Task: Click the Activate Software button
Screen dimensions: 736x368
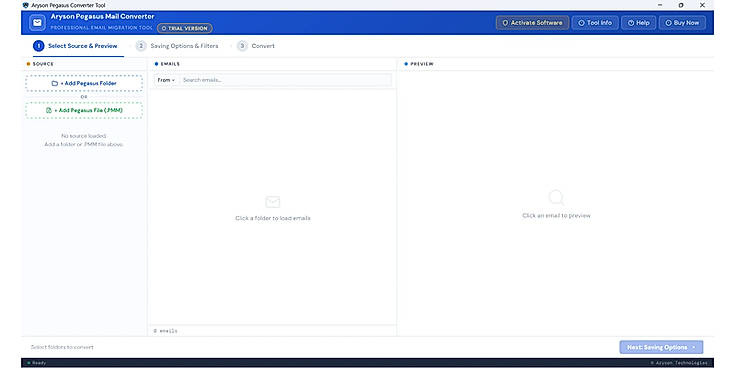Action: click(x=532, y=23)
